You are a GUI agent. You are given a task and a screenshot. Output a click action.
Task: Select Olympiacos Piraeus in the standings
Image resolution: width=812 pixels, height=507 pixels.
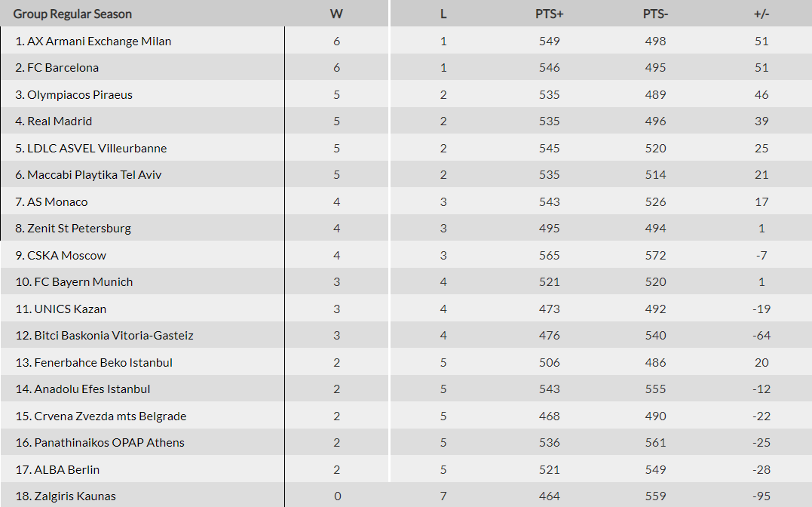tap(79, 94)
